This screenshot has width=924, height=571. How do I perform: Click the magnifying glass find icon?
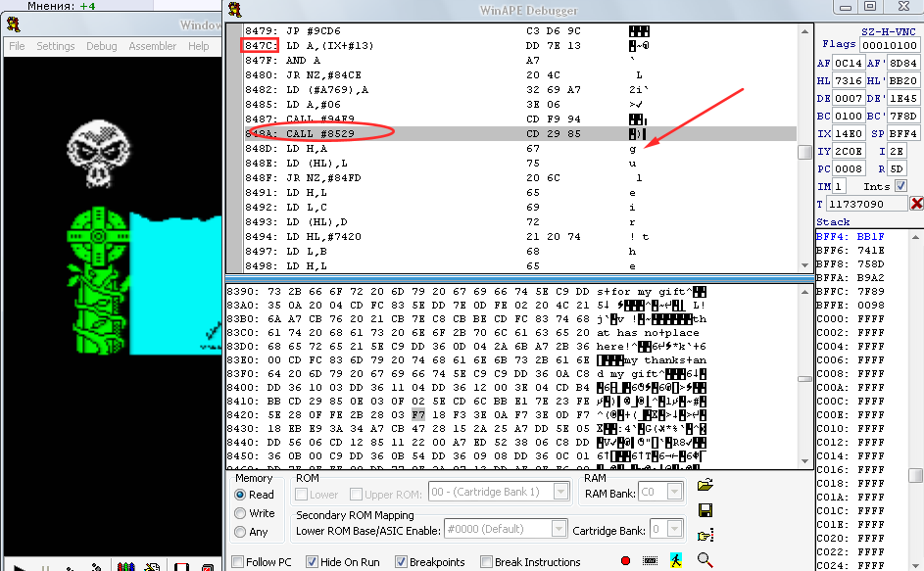705,560
